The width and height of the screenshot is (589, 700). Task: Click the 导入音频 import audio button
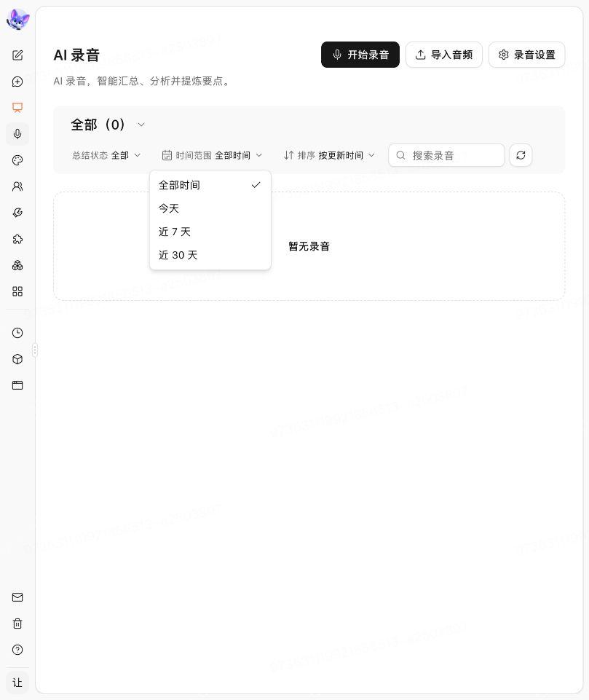[x=444, y=55]
